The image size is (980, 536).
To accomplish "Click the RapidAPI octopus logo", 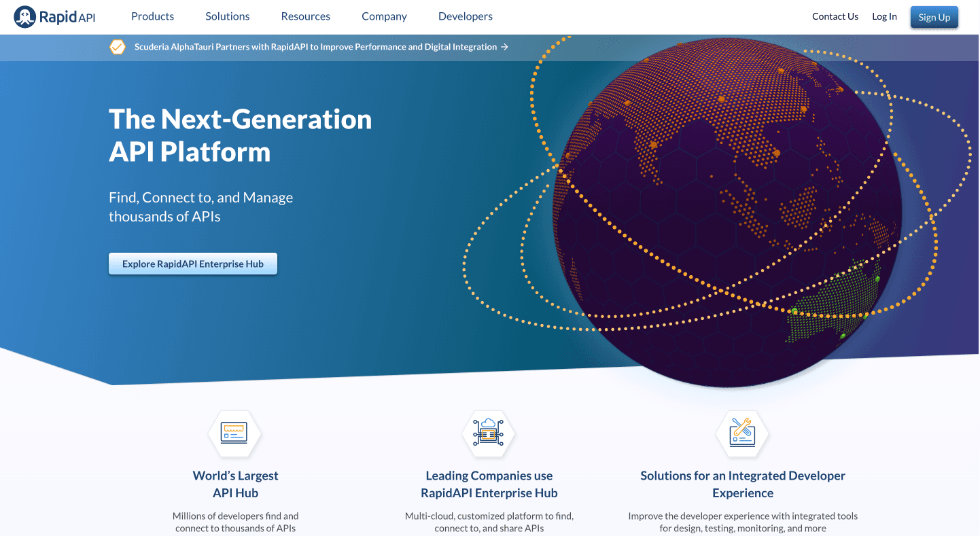I will coord(54,17).
